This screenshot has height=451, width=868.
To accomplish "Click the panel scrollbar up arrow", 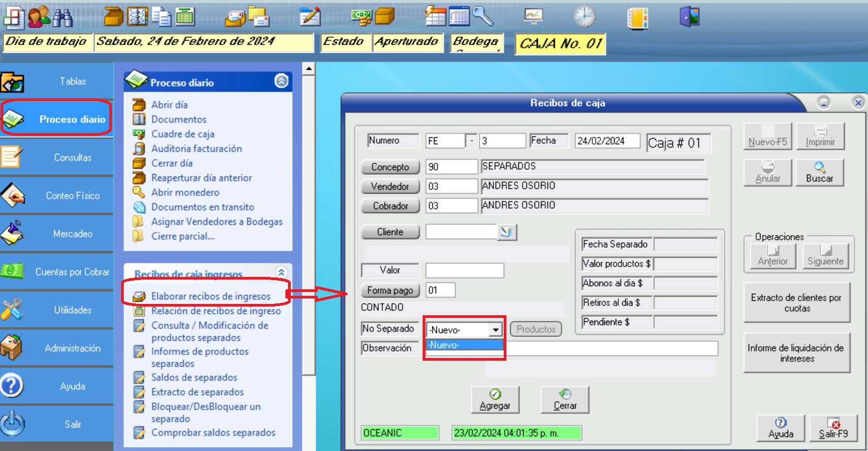I will point(309,69).
